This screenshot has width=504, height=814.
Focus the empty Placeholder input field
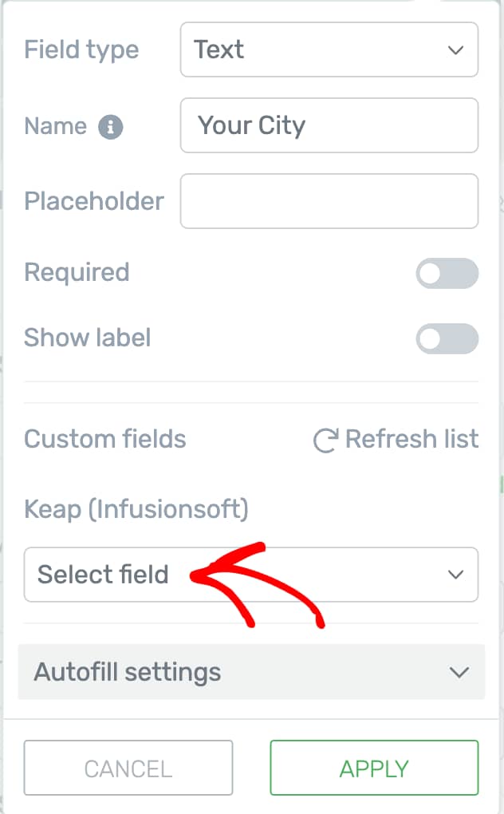pos(329,201)
